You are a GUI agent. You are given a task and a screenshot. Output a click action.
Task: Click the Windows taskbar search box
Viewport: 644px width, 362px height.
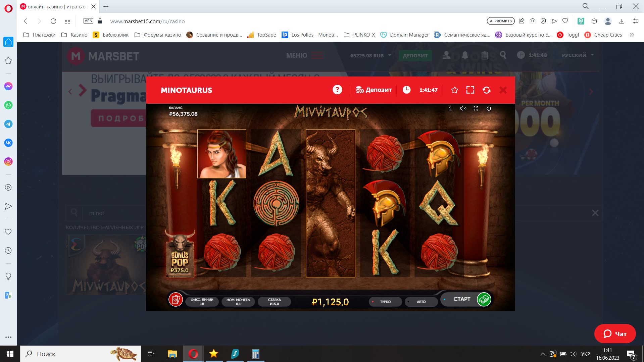click(81, 354)
